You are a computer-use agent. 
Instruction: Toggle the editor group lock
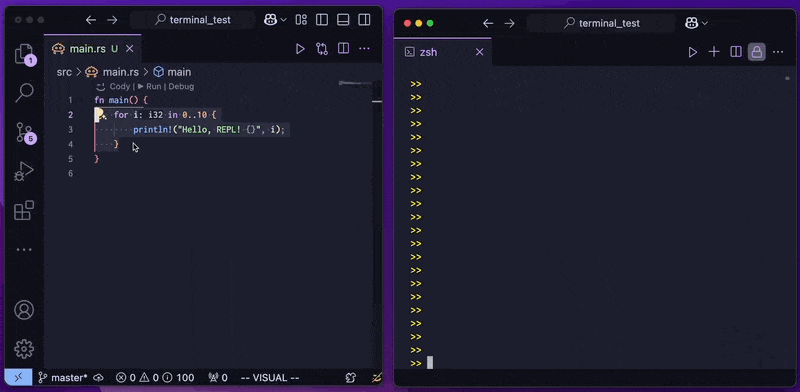click(757, 52)
